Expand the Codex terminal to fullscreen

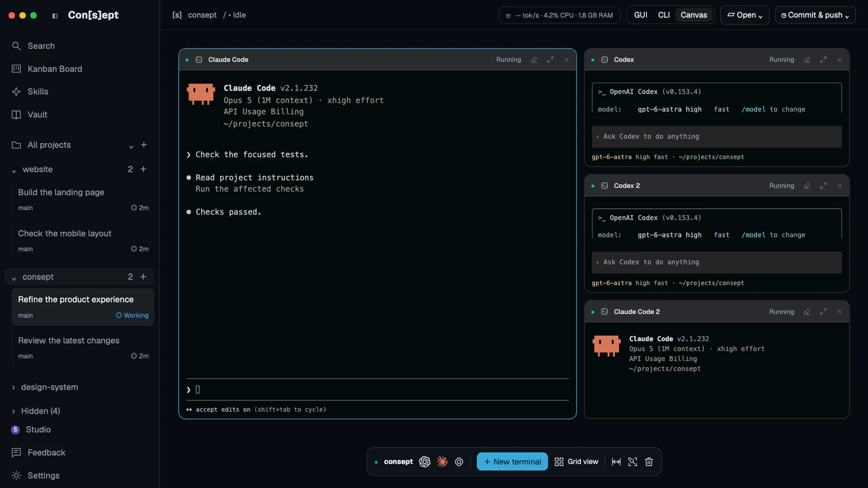coord(823,60)
